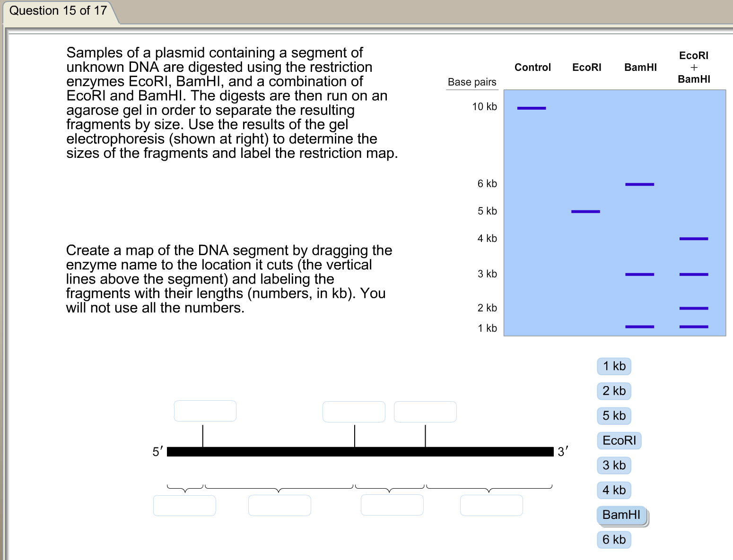The image size is (733, 560).
Task: Select the "3 kb" draggable label
Action: pyautogui.click(x=613, y=465)
